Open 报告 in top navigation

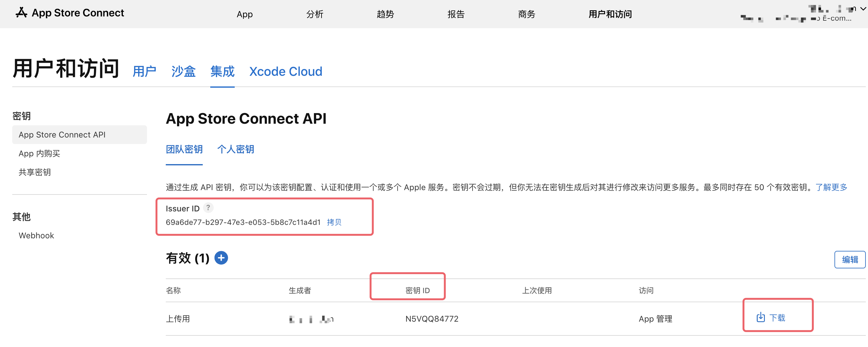click(456, 14)
